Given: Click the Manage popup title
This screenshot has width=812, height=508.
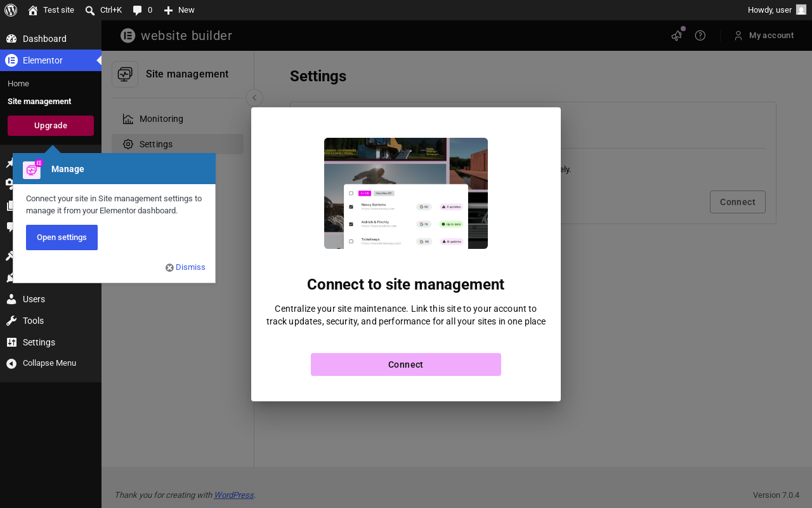Looking at the screenshot, I should coord(68,169).
